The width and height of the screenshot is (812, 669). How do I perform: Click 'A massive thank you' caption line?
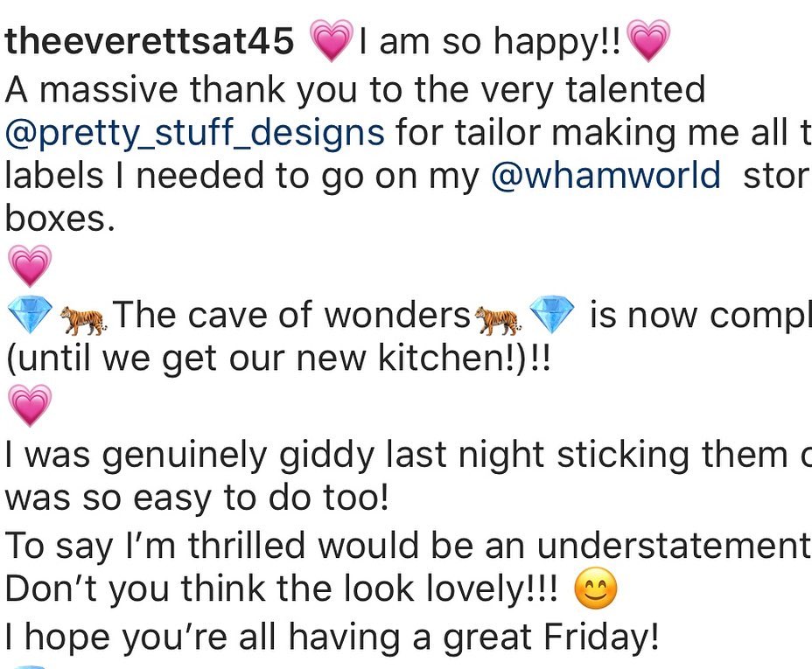pos(355,89)
